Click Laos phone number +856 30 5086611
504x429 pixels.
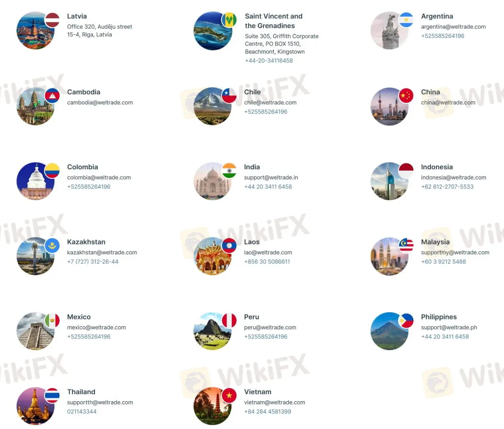[267, 262]
